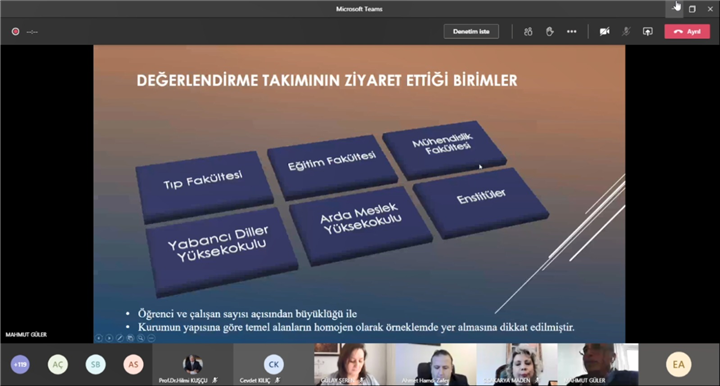Unmute the microphone
The image size is (720, 386).
pyautogui.click(x=626, y=32)
